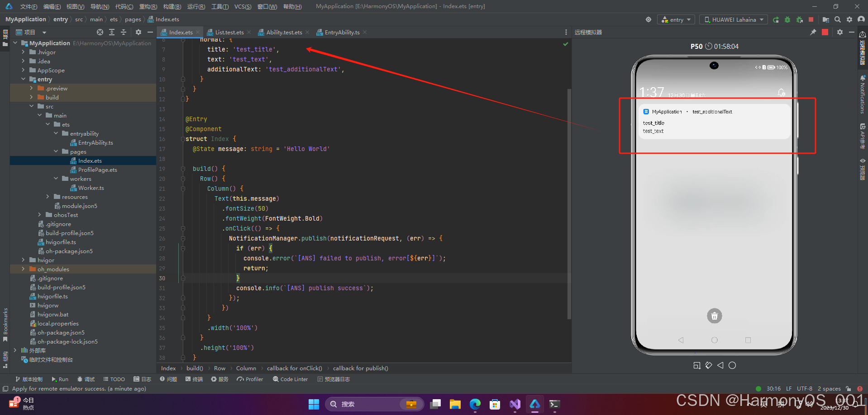The image size is (868, 415).
Task: Open editor tabs more options icon
Action: coord(566,32)
